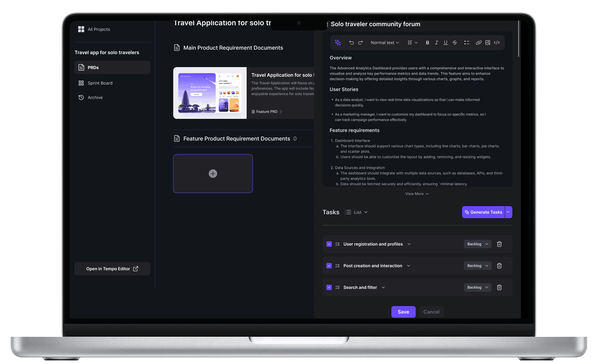
Task: Click the redo arrow icon
Action: (360, 42)
